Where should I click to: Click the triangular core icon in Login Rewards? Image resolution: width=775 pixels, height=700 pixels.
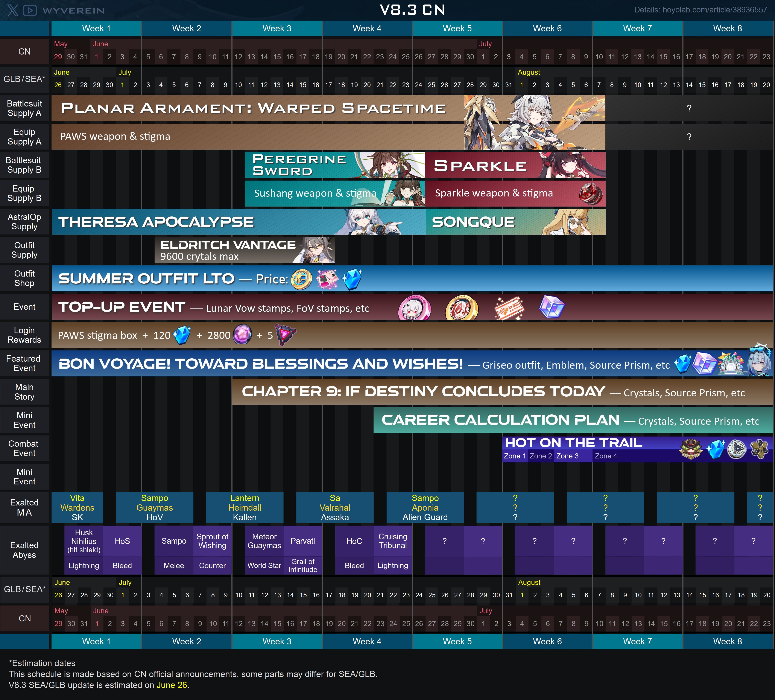click(x=286, y=335)
